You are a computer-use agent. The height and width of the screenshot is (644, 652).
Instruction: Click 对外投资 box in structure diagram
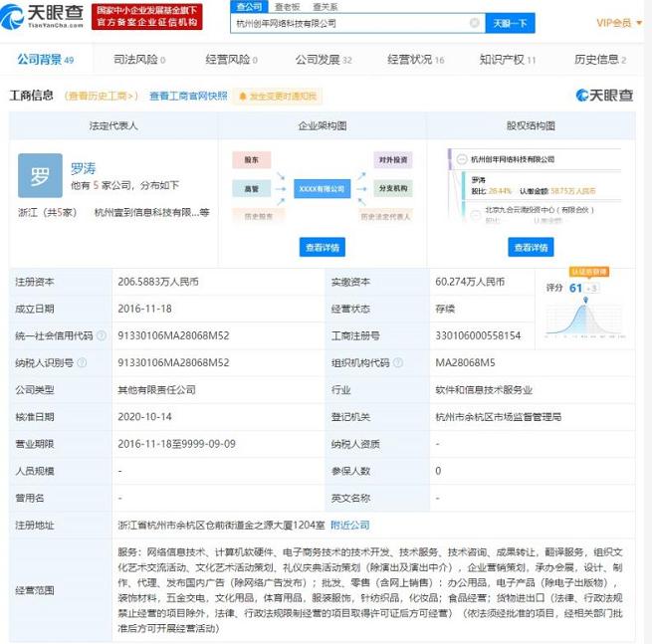tap(393, 160)
